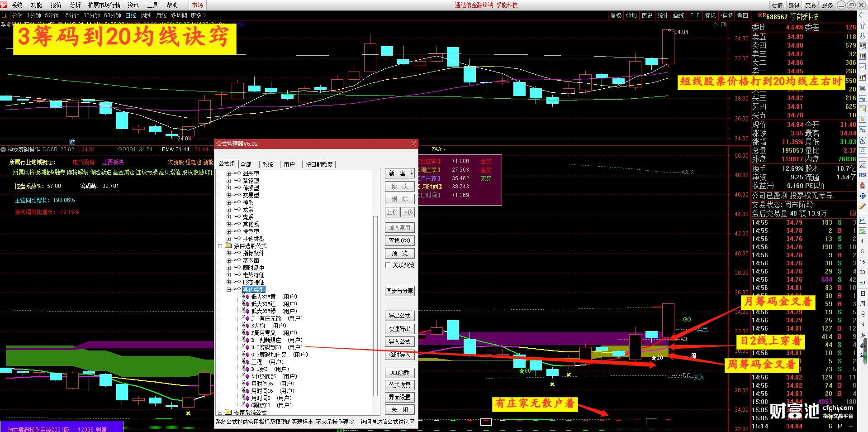Viewport: 868px width, 432px height.
Task: Expand the 路径型 tree node
Action: click(228, 181)
